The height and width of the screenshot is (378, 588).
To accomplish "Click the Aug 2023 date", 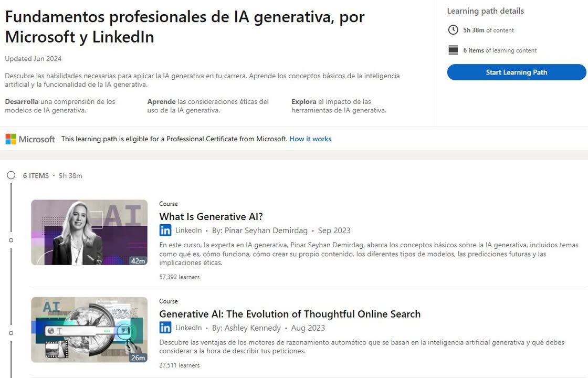I will (x=308, y=328).
